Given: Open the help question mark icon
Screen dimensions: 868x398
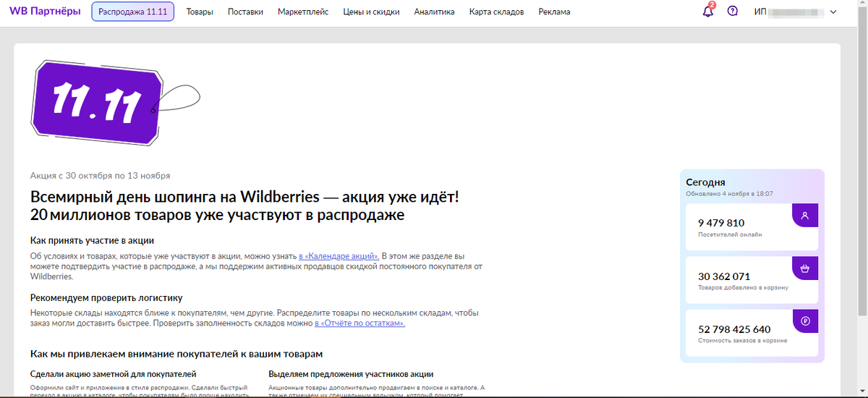Looking at the screenshot, I should click(732, 12).
